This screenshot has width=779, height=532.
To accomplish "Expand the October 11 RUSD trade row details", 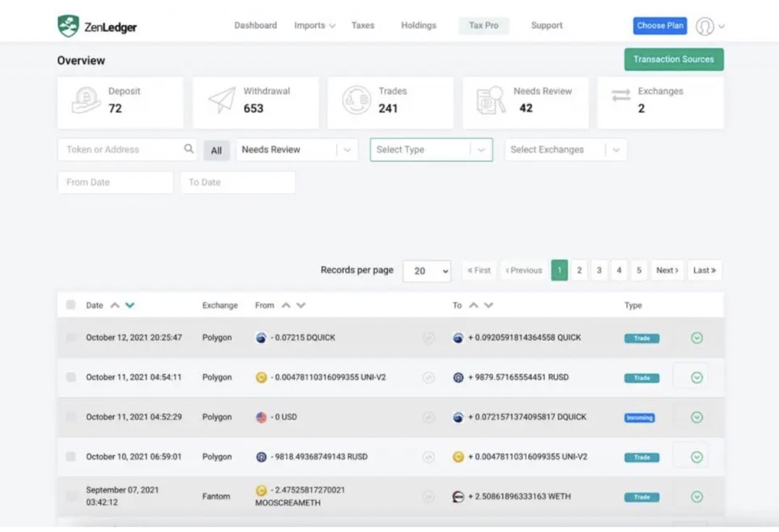I will (x=696, y=377).
